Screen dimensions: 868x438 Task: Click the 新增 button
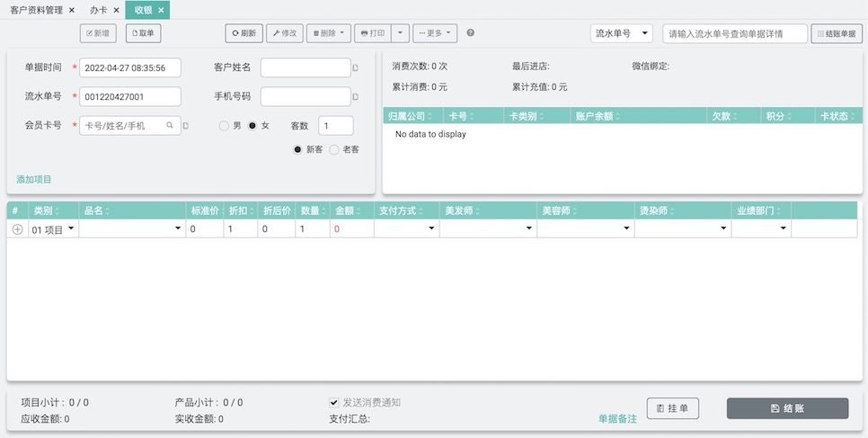(98, 33)
